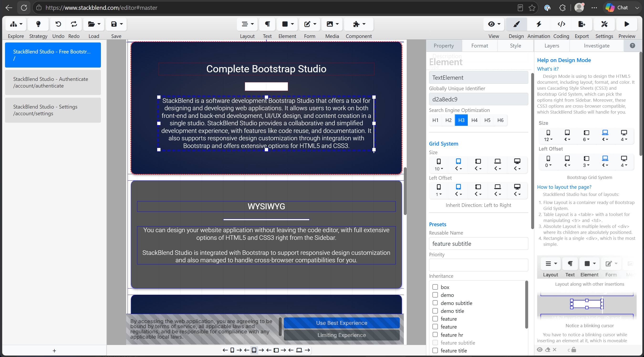Check the 'feature title' checkbox

coord(435,351)
